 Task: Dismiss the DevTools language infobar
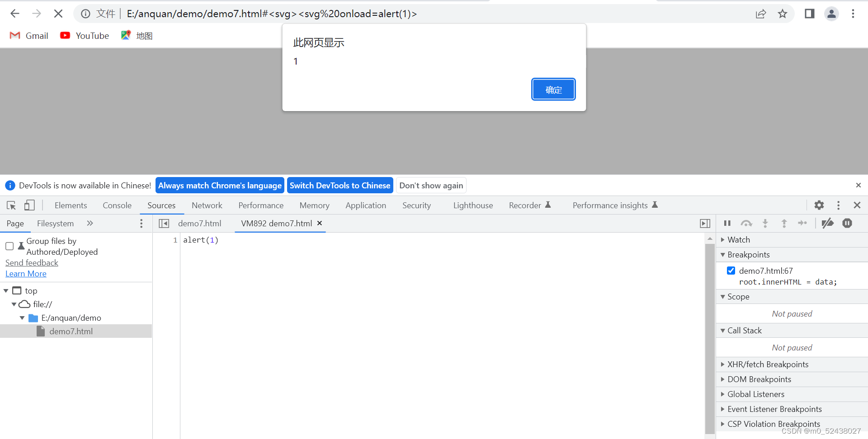click(x=859, y=185)
